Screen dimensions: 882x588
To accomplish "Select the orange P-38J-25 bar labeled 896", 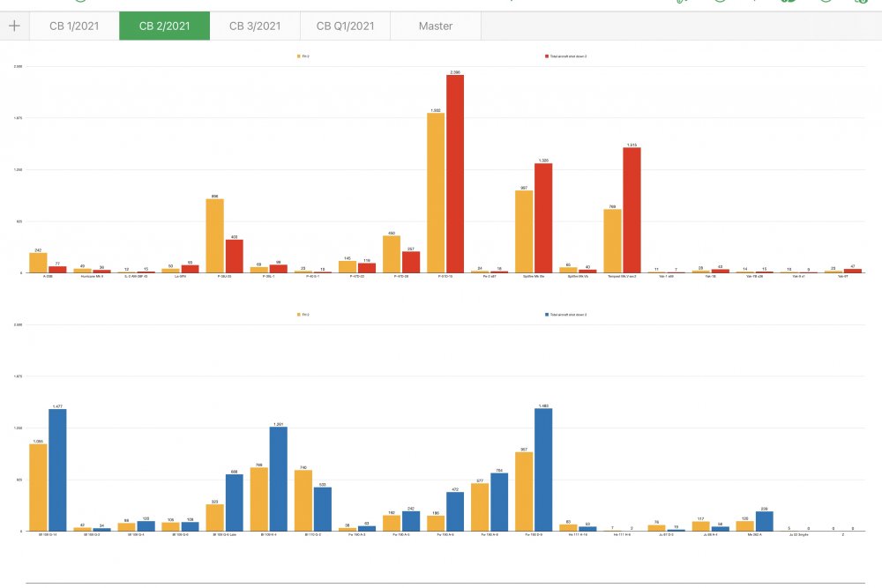I will pos(214,235).
